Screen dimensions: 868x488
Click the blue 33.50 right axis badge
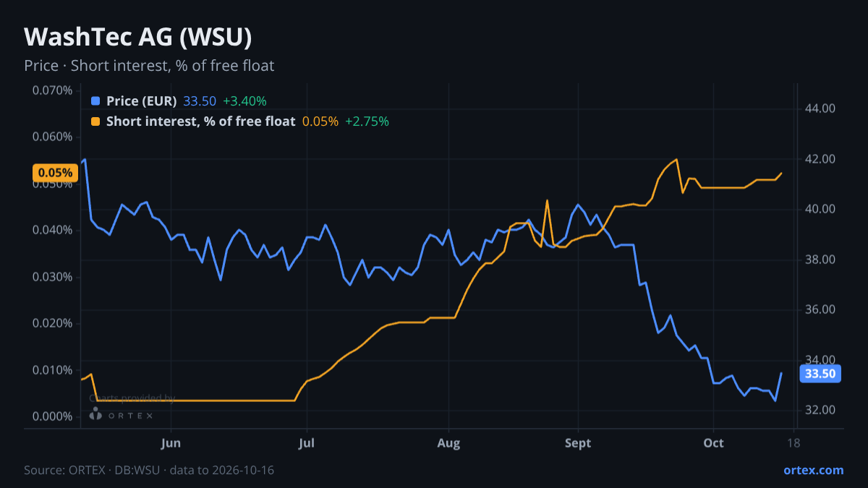[x=821, y=374]
